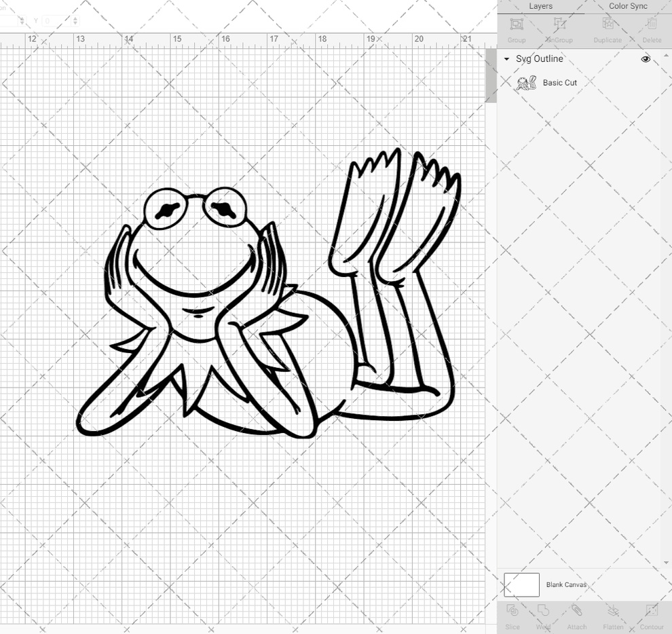Viewport: 672px width, 634px height.
Task: Toggle visibility of the Svg Outline layer
Action: [646, 59]
